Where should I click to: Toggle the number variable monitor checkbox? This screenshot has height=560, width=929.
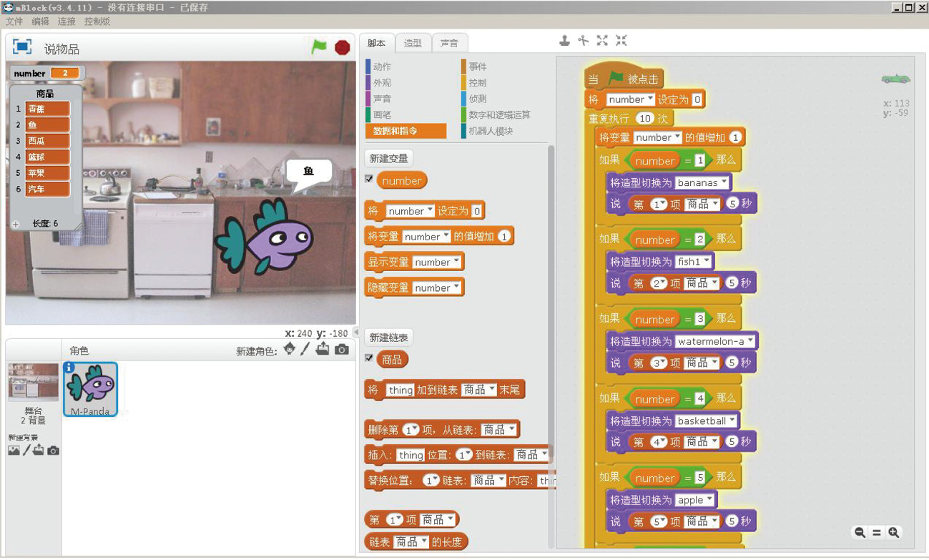pyautogui.click(x=369, y=179)
